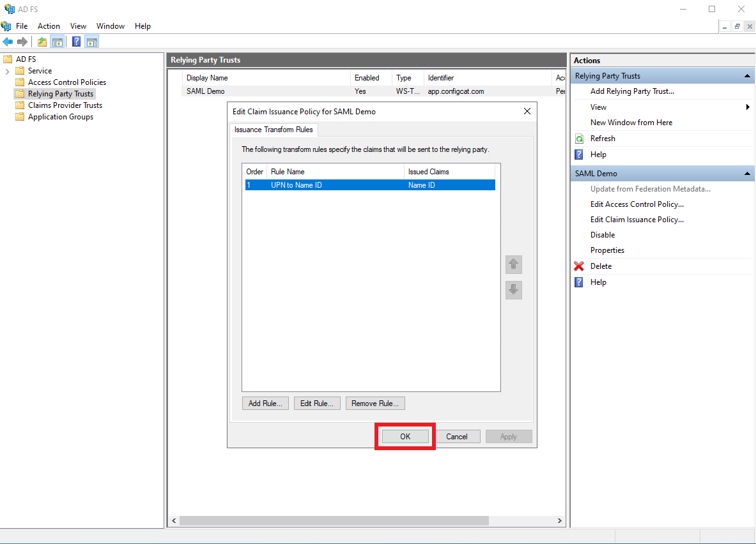
Task: Click the Add Rule... button
Action: (x=265, y=404)
